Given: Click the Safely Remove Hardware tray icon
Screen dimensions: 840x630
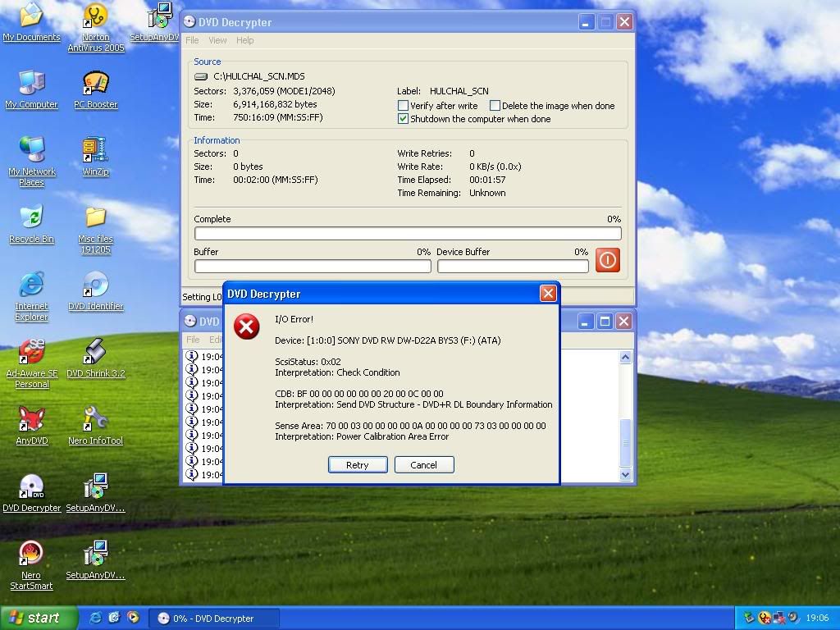Looking at the screenshot, I should 750,618.
